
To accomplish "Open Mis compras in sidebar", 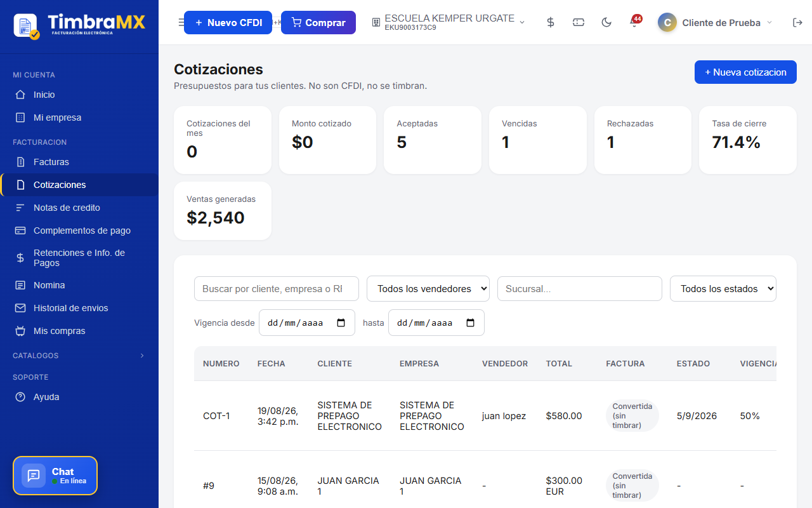I will click(79, 331).
